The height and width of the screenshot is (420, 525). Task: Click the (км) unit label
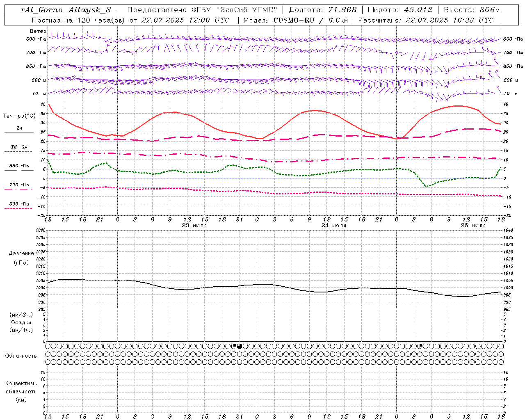(x=21, y=399)
